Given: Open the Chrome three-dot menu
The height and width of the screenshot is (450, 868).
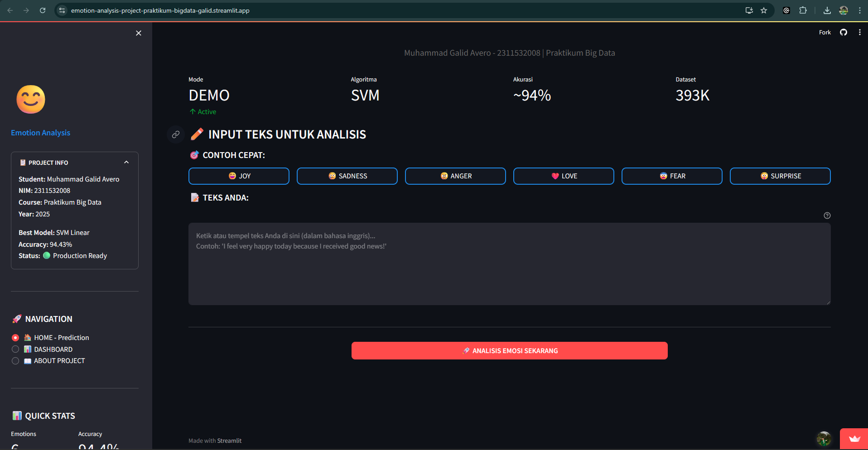Looking at the screenshot, I should (859, 10).
